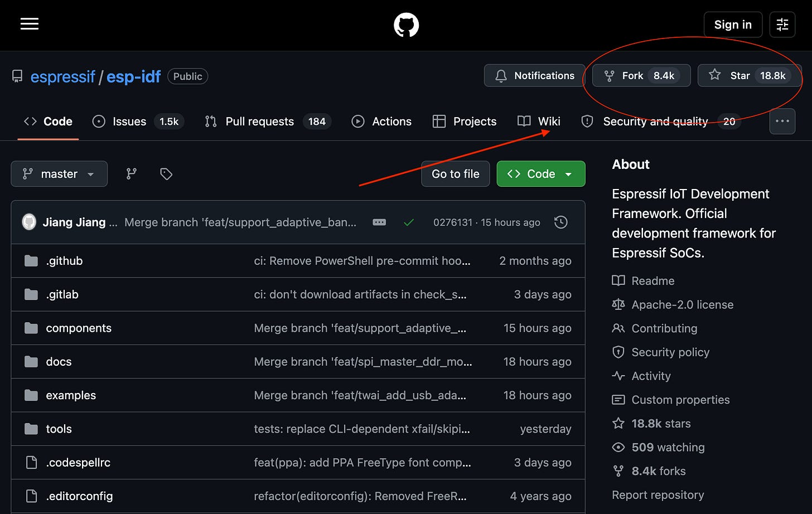Open commit 'refactor(editorconfig): Removed FreeR...'
Screen dimensions: 812x514
click(360, 496)
